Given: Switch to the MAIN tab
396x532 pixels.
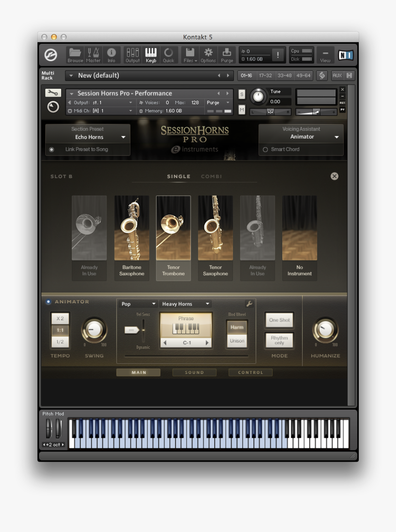Looking at the screenshot, I should 139,372.
